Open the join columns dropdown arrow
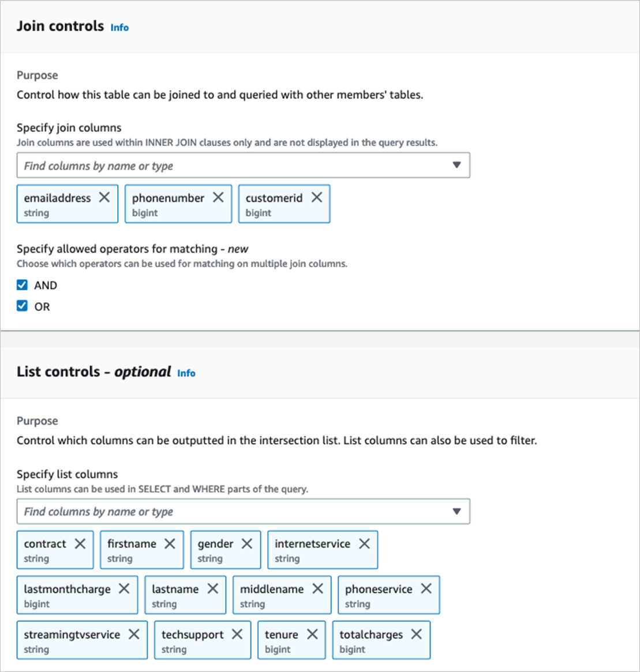 (x=456, y=166)
